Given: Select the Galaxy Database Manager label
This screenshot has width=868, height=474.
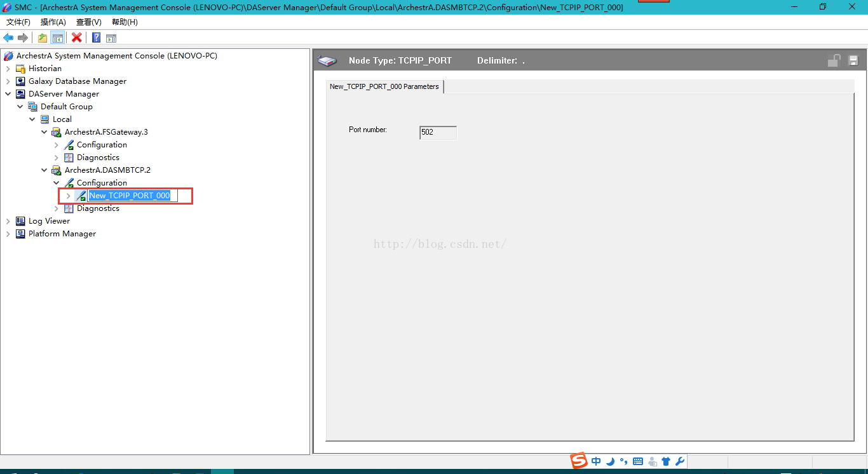Looking at the screenshot, I should click(78, 81).
